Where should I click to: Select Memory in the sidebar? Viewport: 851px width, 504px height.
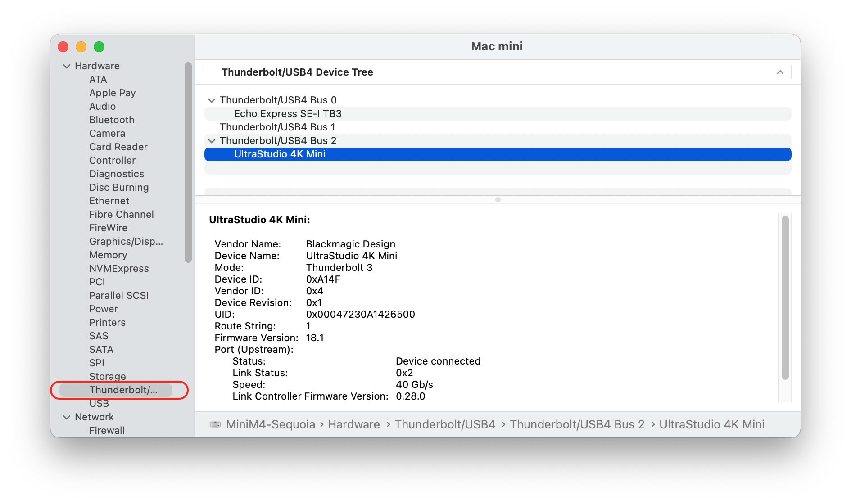pyautogui.click(x=108, y=255)
